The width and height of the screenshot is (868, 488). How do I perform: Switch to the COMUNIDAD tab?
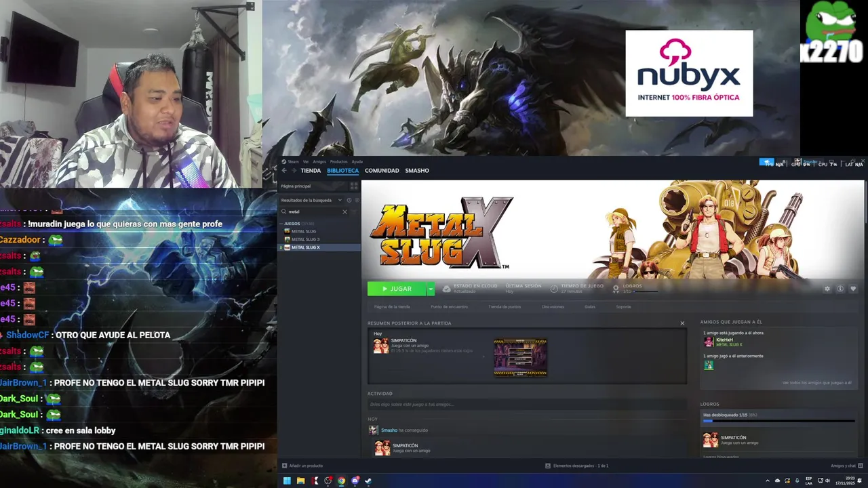click(382, 171)
